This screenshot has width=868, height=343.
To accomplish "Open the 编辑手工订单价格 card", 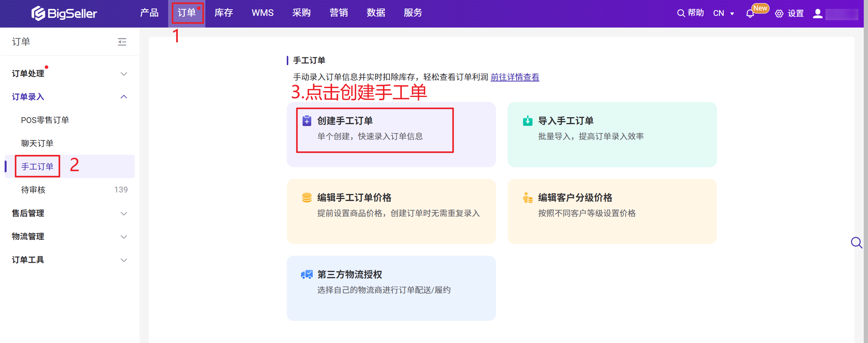I will 391,211.
